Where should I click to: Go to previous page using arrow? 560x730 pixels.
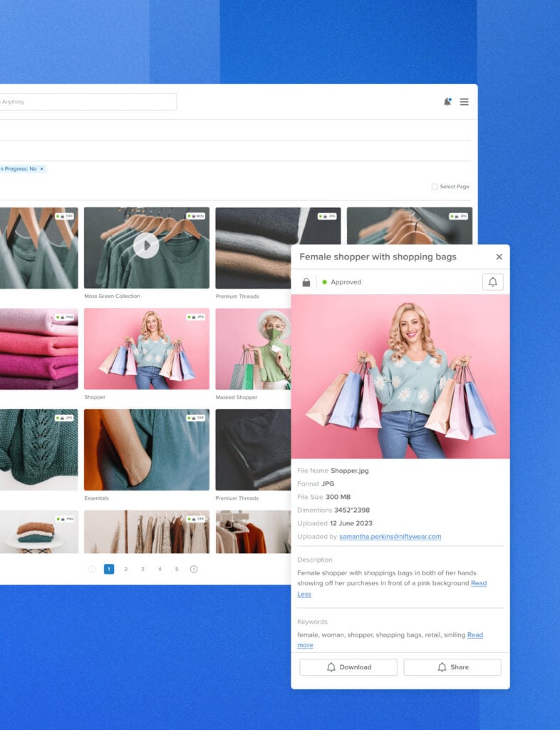tap(92, 569)
